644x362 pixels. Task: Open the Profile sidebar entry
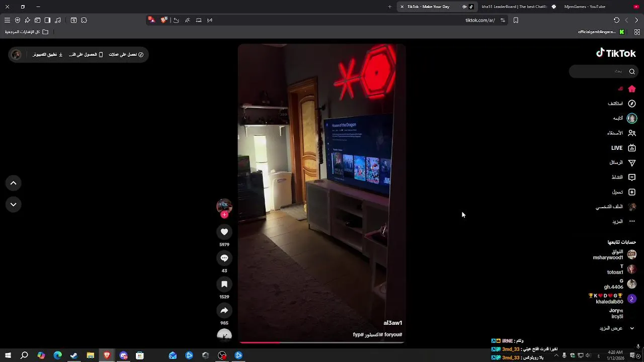click(x=616, y=207)
